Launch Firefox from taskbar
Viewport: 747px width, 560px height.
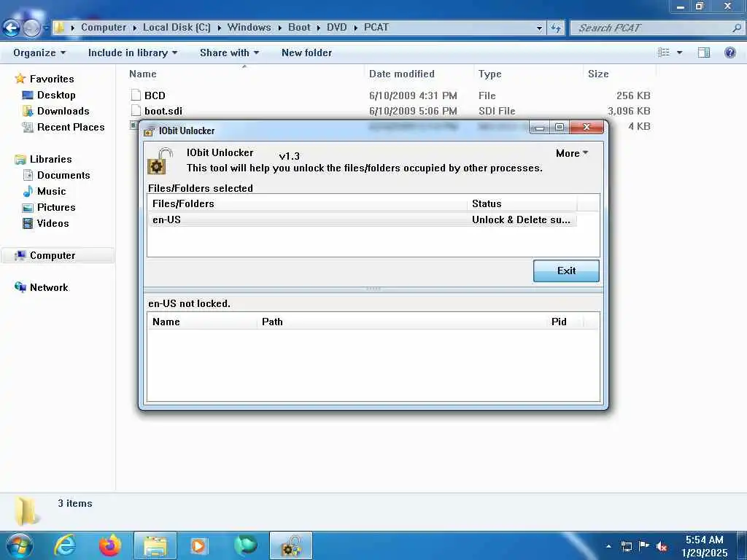click(110, 545)
